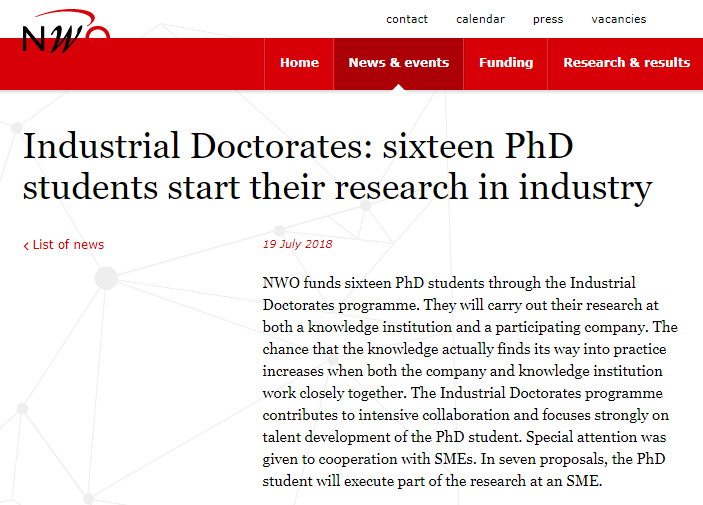Open the Funding menu item

506,63
